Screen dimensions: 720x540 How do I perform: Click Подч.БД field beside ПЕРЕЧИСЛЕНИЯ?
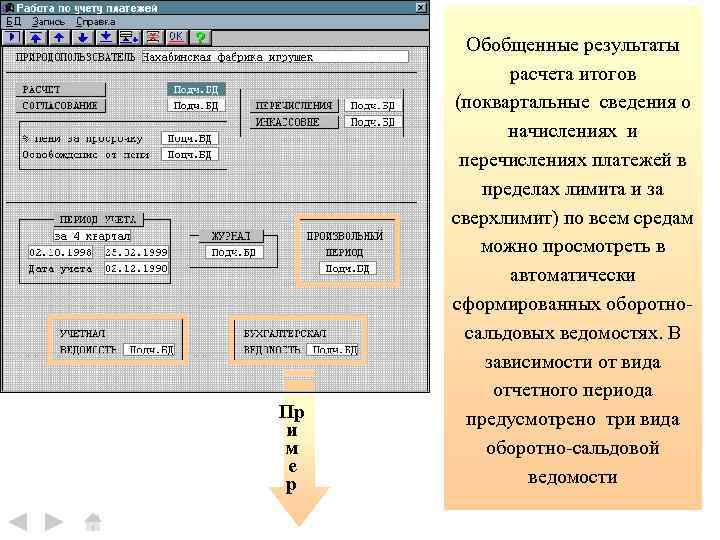tap(372, 106)
